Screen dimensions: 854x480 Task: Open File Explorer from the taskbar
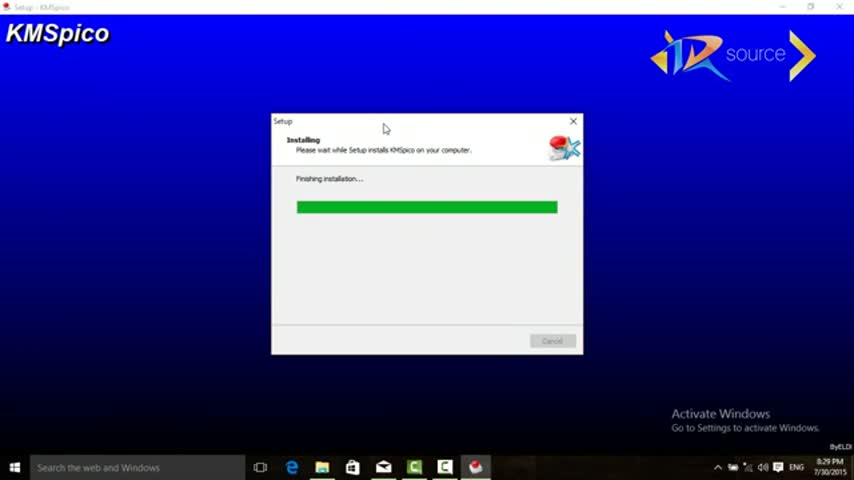pyautogui.click(x=322, y=467)
